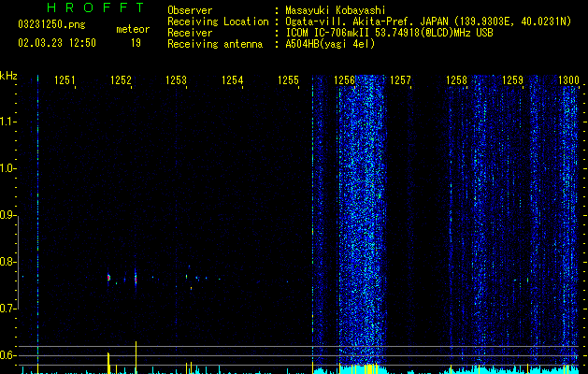Click the 1.0 frequency axis label
Image resolution: width=588 pixels, height=374 pixels.
pos(7,168)
